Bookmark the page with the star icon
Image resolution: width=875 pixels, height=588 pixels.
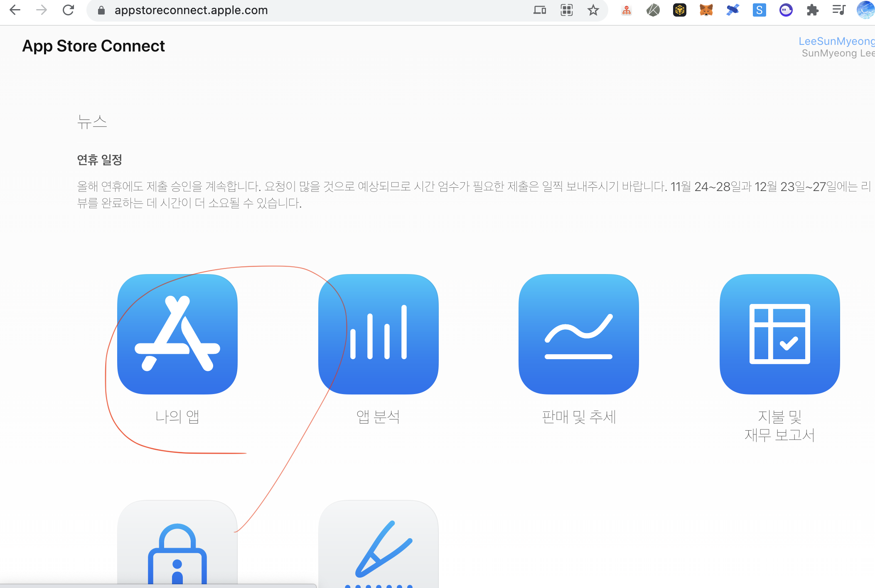pyautogui.click(x=593, y=10)
